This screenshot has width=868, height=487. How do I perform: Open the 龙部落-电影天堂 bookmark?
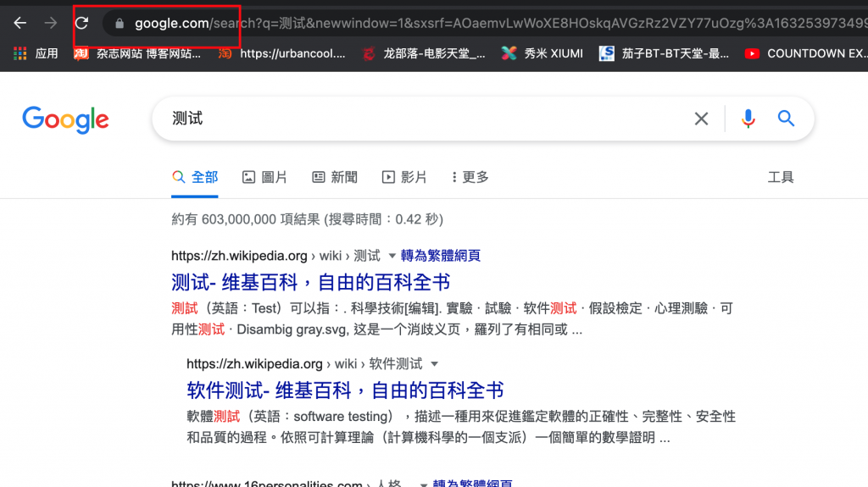pyautogui.click(x=424, y=53)
